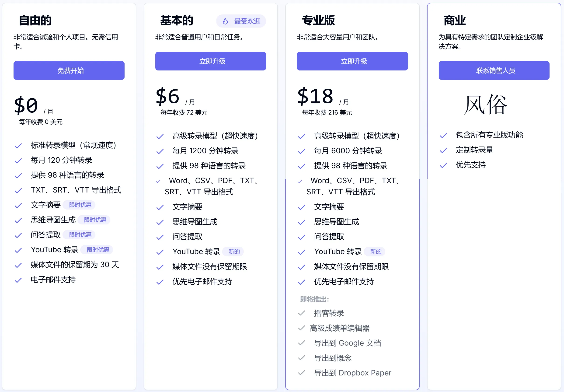The height and width of the screenshot is (392, 564).
Task: Click checkmark next to 电子邮件支持 in free plan
Action: click(18, 280)
